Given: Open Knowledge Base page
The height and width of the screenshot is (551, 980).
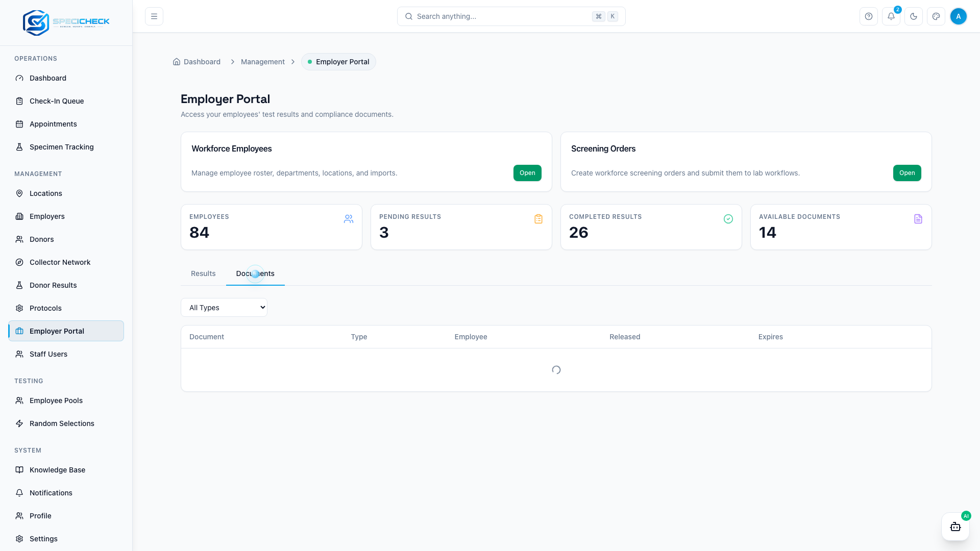Looking at the screenshot, I should pos(66,470).
